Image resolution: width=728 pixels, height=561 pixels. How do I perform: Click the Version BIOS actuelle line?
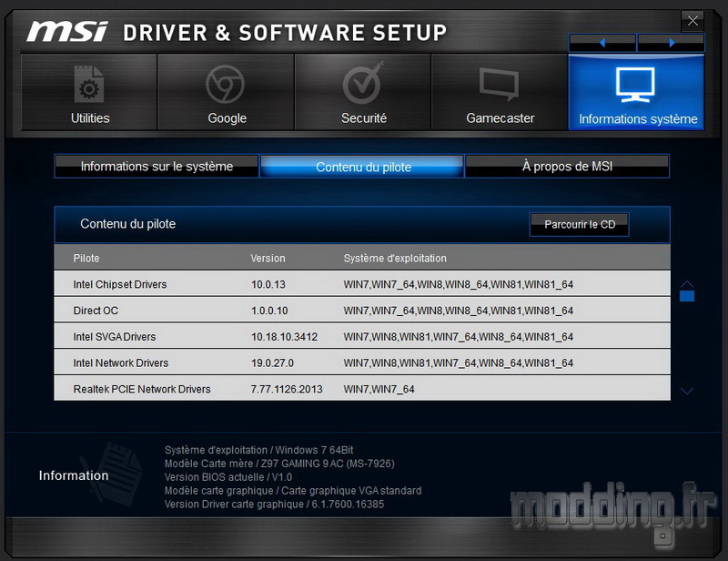(x=228, y=477)
